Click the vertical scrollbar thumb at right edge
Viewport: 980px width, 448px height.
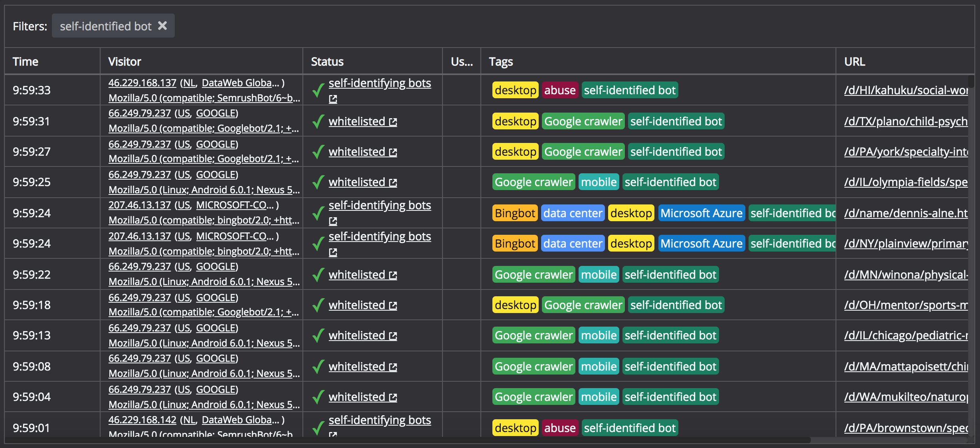(971, 81)
